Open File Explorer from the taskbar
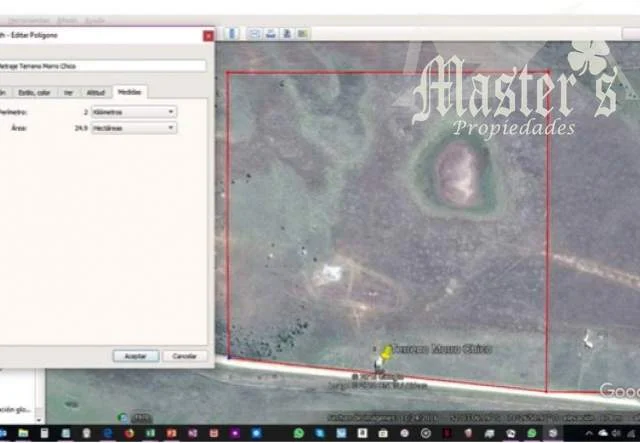The image size is (640, 443). [x=23, y=433]
